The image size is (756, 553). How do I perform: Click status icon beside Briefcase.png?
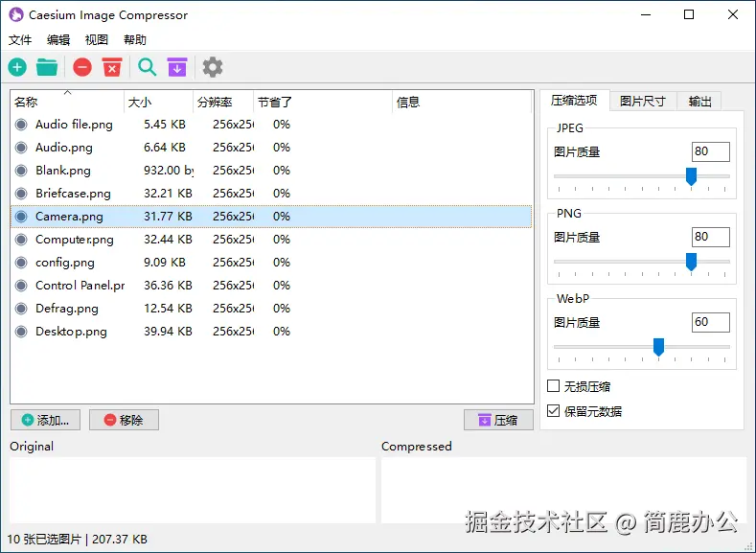21,194
